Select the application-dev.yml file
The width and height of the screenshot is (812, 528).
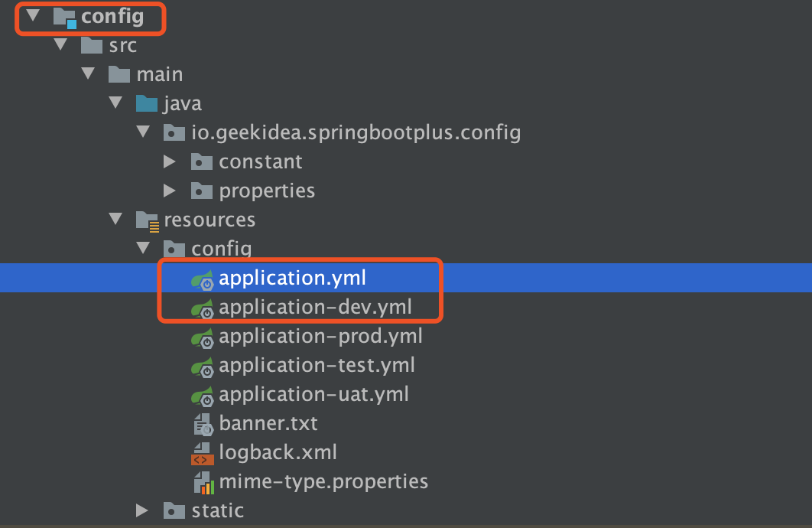point(315,308)
